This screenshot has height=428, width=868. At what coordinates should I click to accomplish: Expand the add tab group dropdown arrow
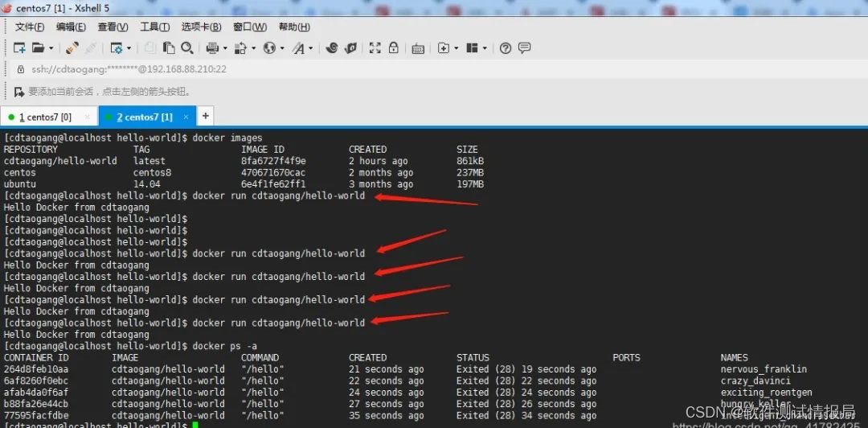click(457, 49)
